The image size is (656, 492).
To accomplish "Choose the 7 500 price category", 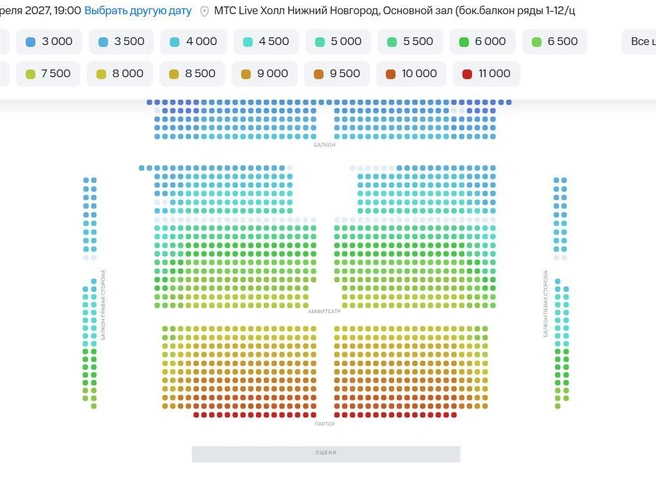I will point(48,74).
